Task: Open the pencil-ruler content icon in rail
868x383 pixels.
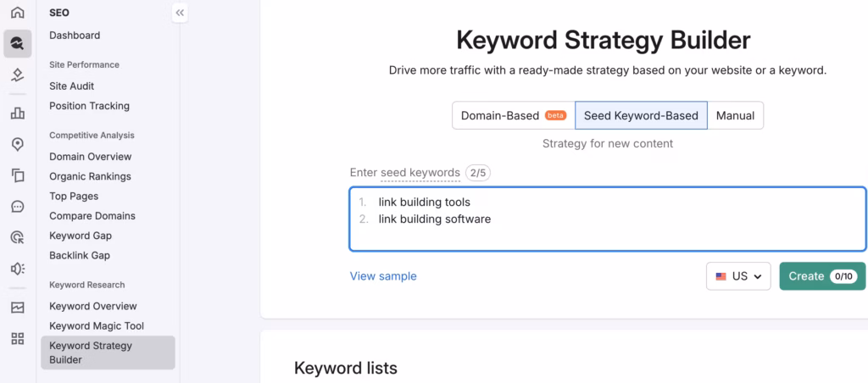Action: 18,75
